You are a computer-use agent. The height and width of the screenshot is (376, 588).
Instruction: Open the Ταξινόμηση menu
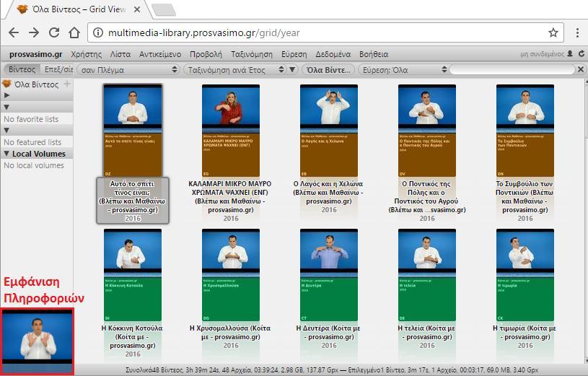coord(252,54)
